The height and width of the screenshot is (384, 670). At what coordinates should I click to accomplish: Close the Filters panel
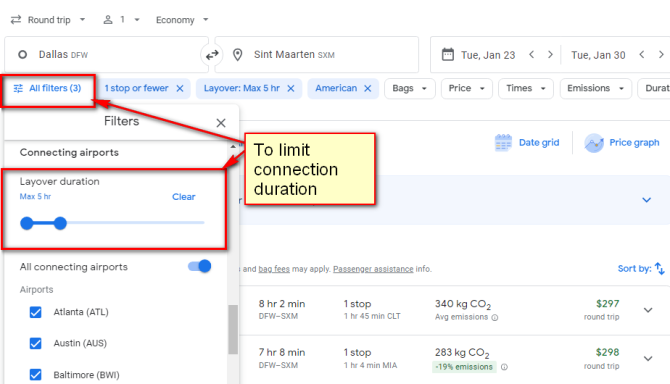(x=221, y=123)
